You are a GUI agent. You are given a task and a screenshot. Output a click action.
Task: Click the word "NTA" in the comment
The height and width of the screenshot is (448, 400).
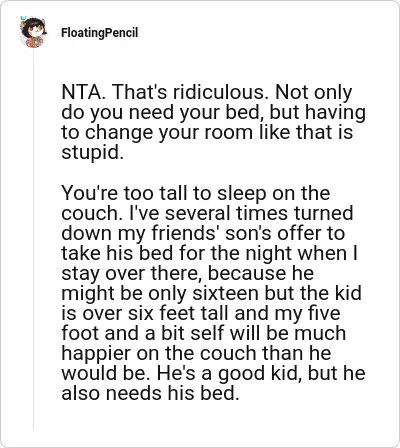(x=80, y=92)
